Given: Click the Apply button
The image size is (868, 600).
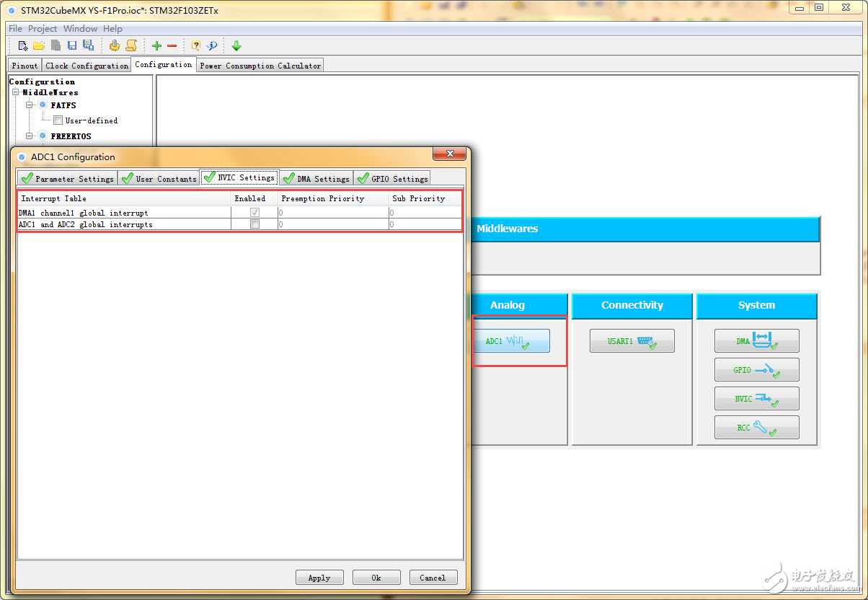Looking at the screenshot, I should [319, 578].
